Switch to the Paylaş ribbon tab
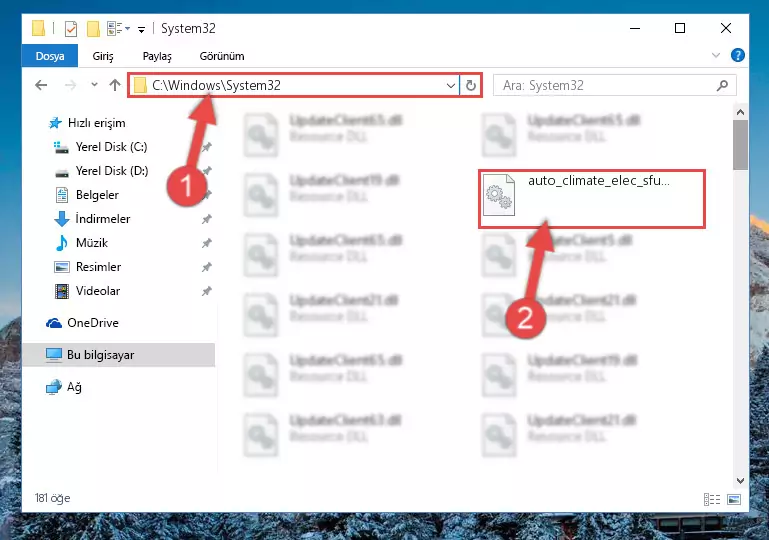 pyautogui.click(x=157, y=56)
